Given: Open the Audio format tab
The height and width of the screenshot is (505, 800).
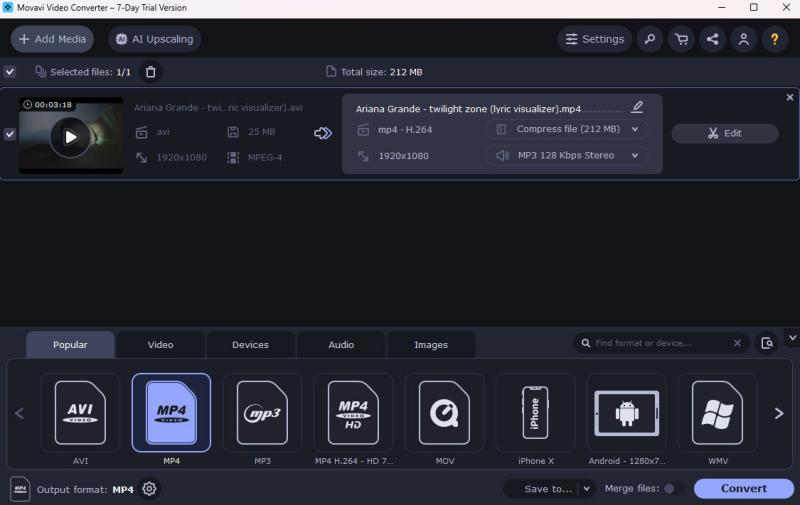Looking at the screenshot, I should click(x=341, y=345).
